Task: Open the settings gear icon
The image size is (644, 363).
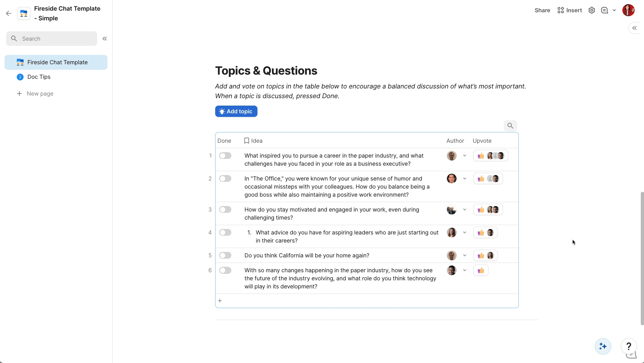Action: (x=591, y=10)
